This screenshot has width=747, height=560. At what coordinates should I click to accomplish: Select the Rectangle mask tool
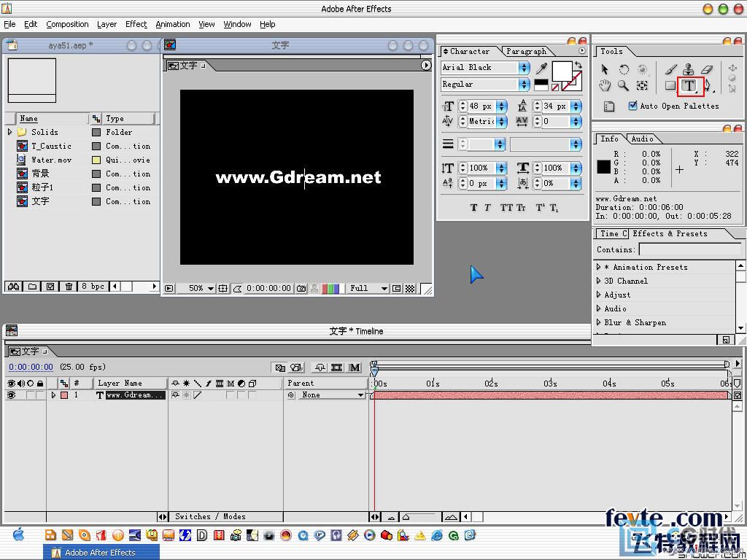click(x=670, y=86)
